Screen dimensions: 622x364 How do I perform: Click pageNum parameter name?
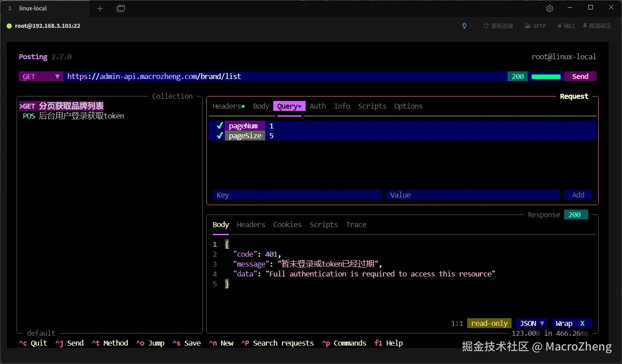[245, 126]
